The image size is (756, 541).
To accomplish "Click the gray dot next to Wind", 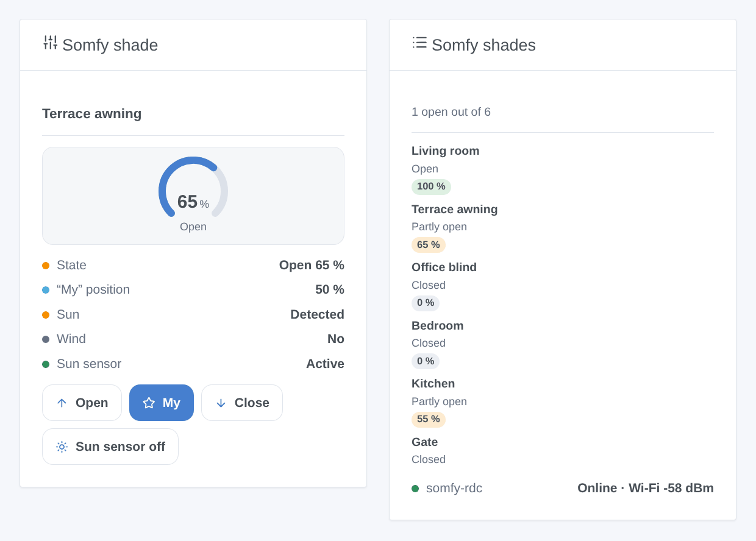I will click(x=46, y=339).
